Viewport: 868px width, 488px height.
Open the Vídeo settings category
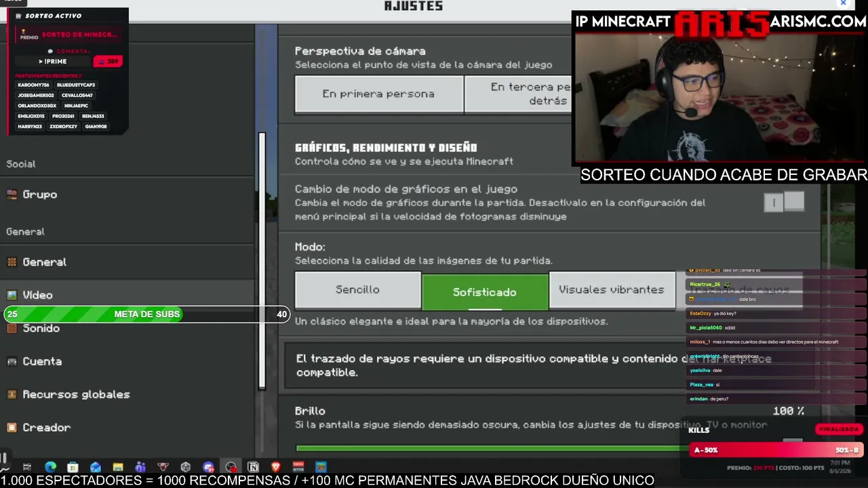[x=127, y=295]
